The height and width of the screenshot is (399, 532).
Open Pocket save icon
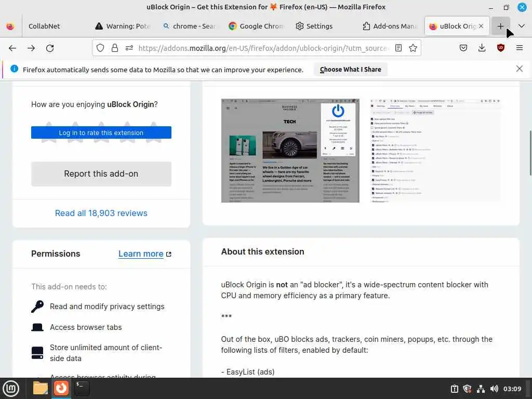(x=463, y=48)
